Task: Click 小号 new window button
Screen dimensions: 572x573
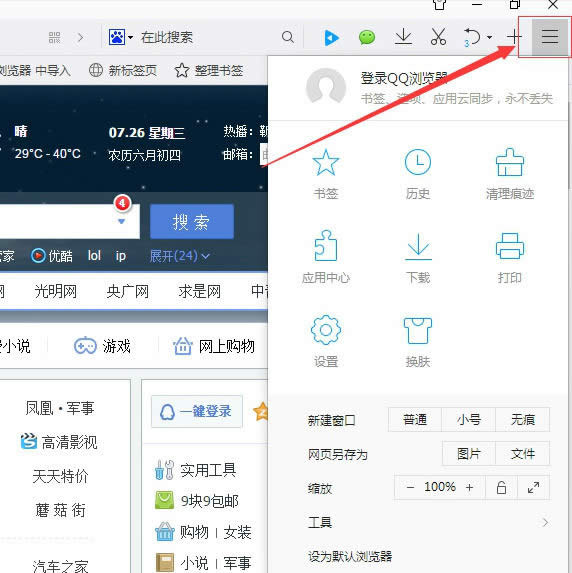Action: click(x=469, y=420)
